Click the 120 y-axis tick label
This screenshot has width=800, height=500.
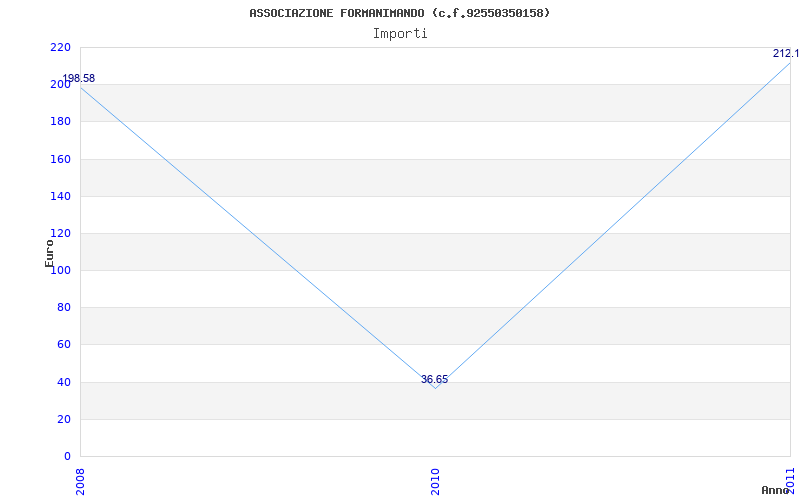[60, 233]
